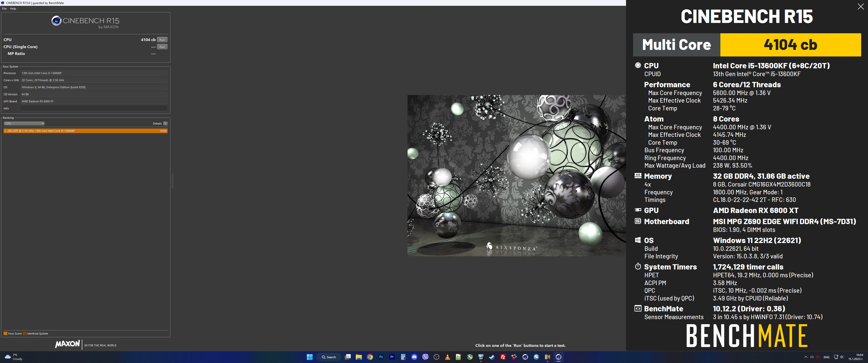Open VLC media player from the taskbar
Screen dimensions: 868x363
pyautogui.click(x=448, y=357)
